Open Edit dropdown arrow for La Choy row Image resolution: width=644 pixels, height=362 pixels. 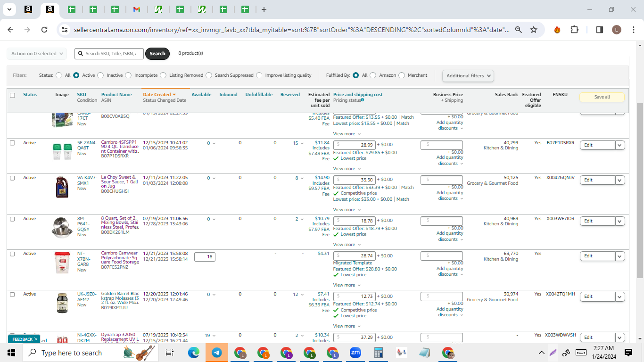pyautogui.click(x=620, y=180)
